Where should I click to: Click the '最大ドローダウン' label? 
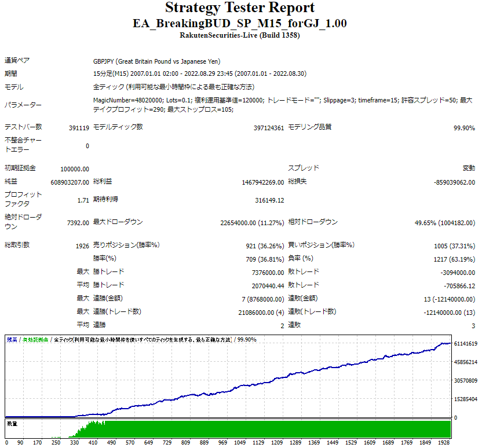[x=118, y=222]
